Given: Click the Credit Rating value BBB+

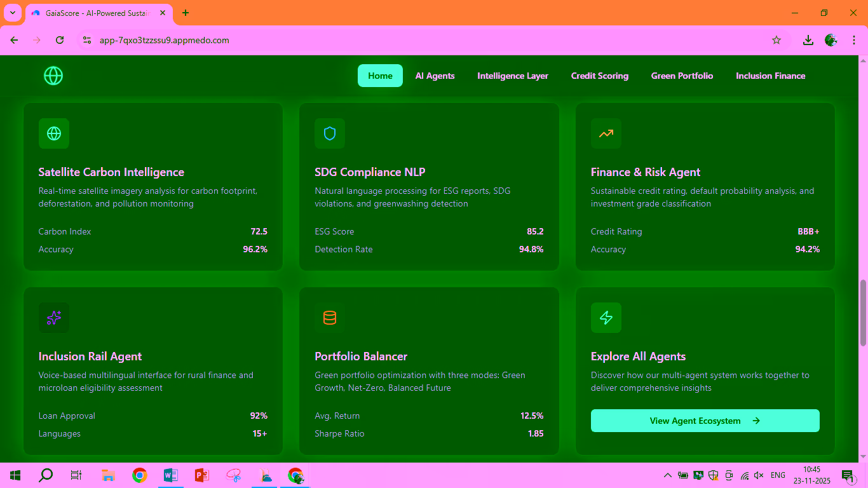Looking at the screenshot, I should coord(809,231).
